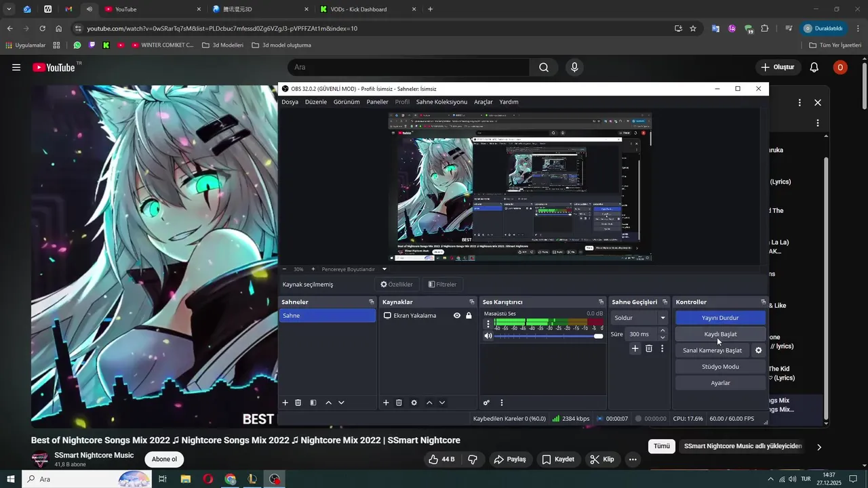Viewport: 868px width, 488px height.
Task: Open Düzenle menu in OBS
Action: click(x=316, y=102)
